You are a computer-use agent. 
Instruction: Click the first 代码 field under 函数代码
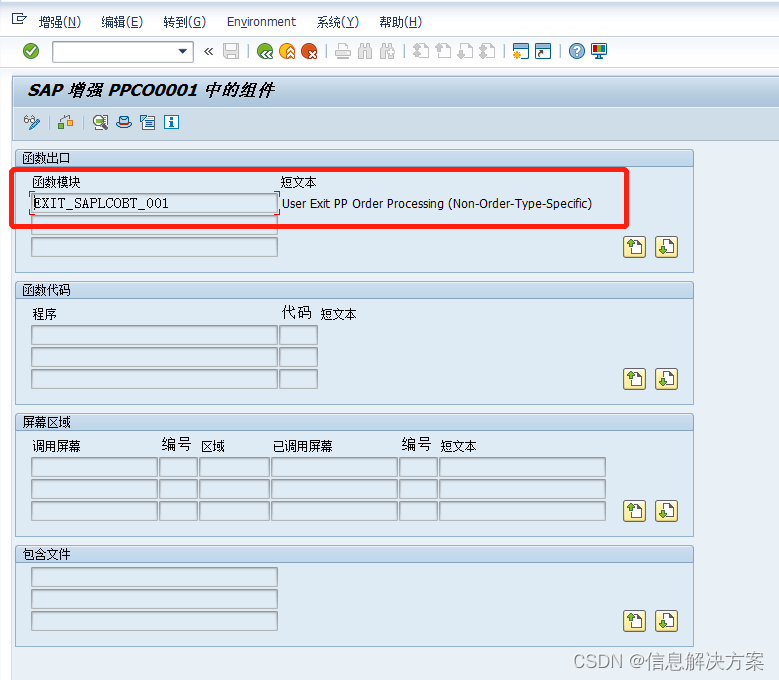click(x=299, y=335)
